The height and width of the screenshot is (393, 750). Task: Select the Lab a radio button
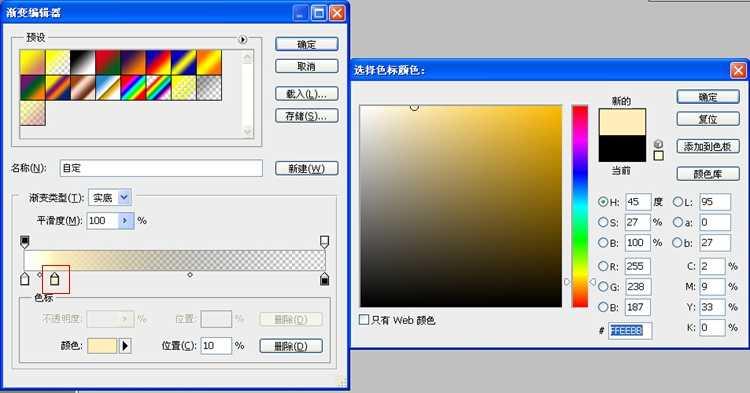point(678,222)
